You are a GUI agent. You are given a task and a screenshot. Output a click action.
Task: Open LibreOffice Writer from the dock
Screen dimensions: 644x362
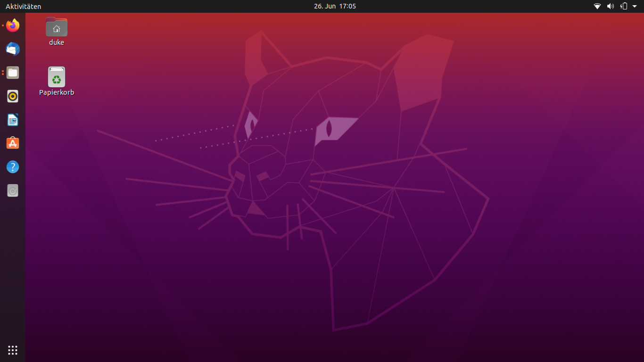[13, 120]
